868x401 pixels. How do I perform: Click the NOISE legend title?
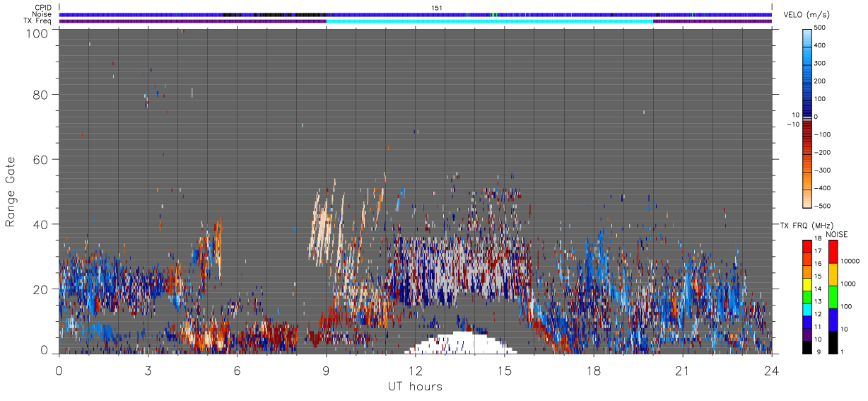[837, 233]
